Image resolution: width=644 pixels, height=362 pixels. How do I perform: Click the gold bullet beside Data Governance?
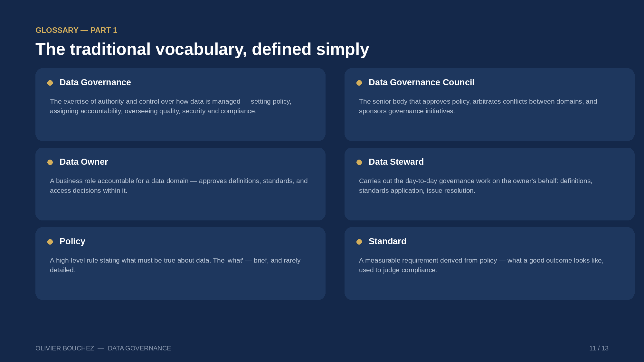coord(50,83)
